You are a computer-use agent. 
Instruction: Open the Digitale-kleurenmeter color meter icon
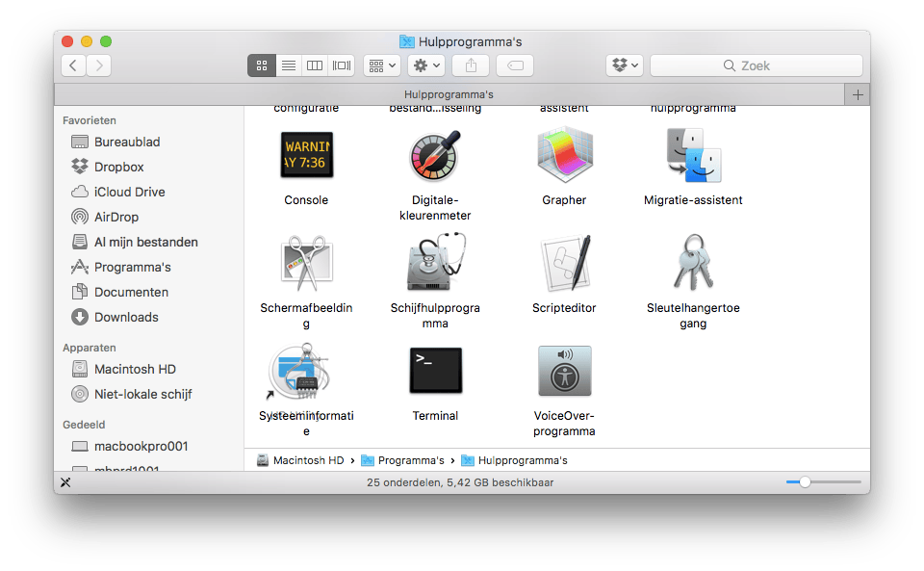pyautogui.click(x=435, y=156)
